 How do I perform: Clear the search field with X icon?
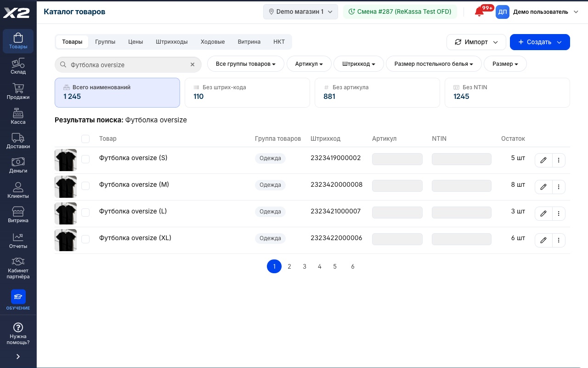point(192,65)
